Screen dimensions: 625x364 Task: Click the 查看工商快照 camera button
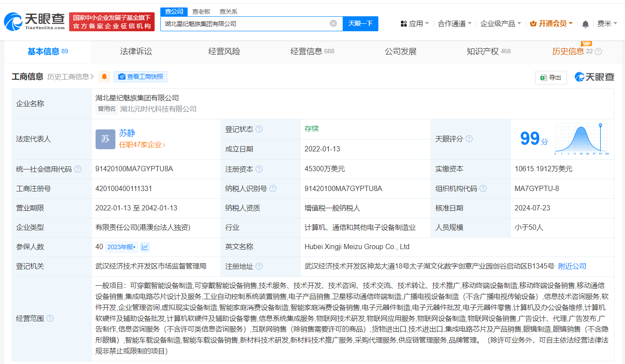click(x=141, y=77)
